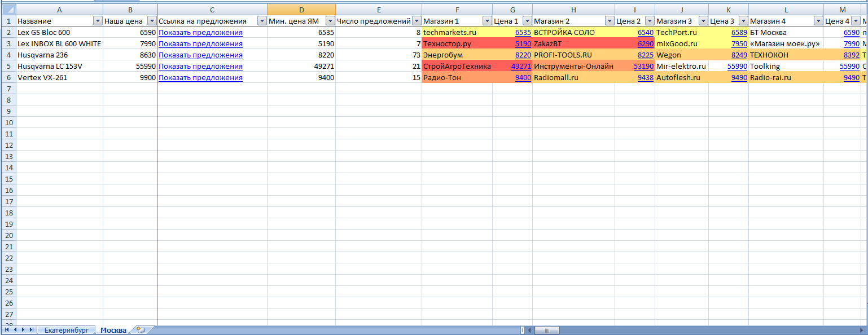Open filter dropdown for Число предложений
Viewport: 868px width, 335px height.
(x=416, y=21)
